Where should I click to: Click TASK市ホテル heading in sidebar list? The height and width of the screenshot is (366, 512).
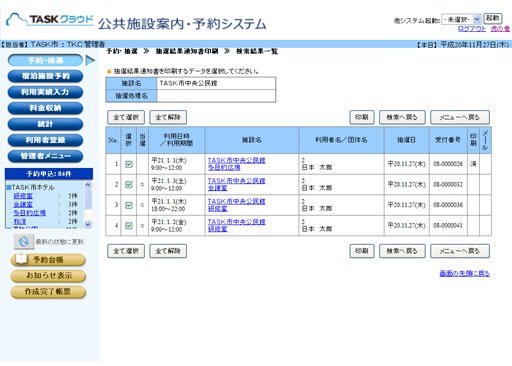33,187
